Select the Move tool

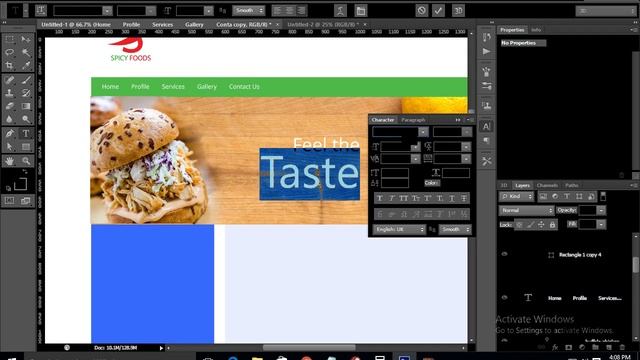click(26, 39)
